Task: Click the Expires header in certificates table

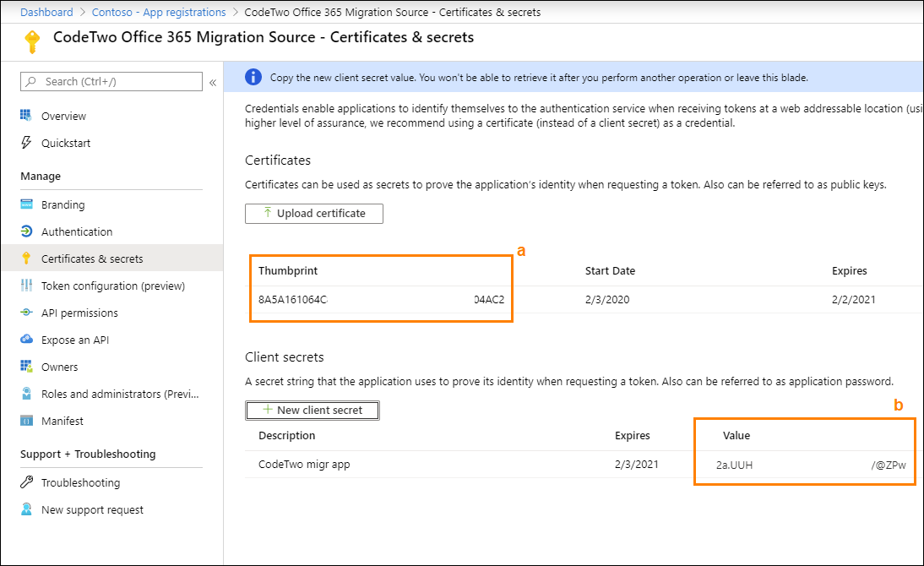Action: 849,270
